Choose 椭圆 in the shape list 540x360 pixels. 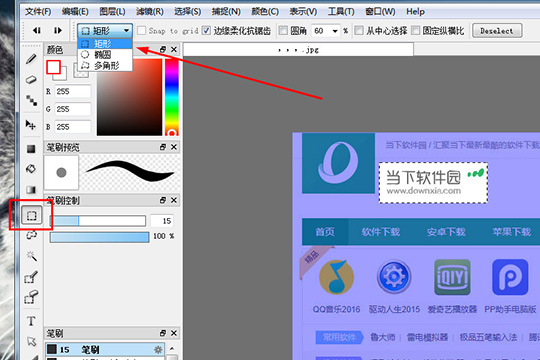[x=105, y=54]
